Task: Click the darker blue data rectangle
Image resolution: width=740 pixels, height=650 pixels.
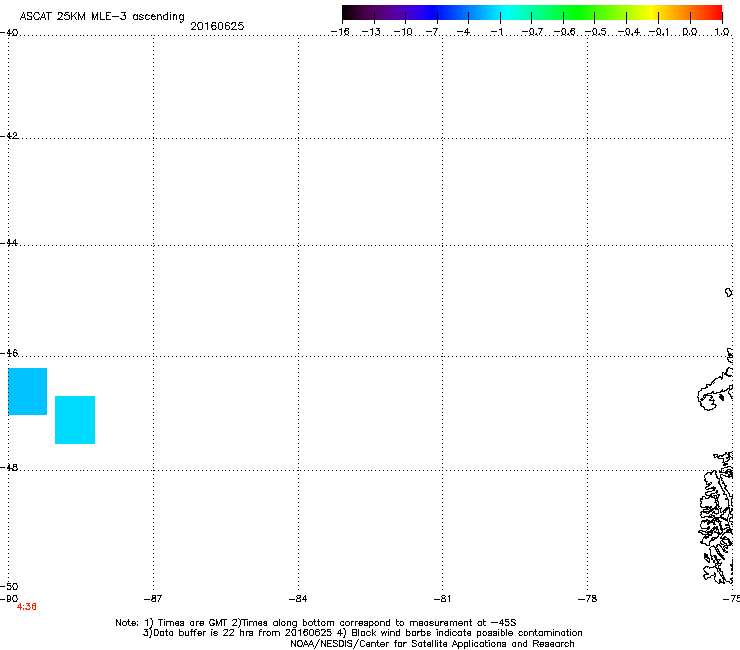Action: pyautogui.click(x=27, y=391)
